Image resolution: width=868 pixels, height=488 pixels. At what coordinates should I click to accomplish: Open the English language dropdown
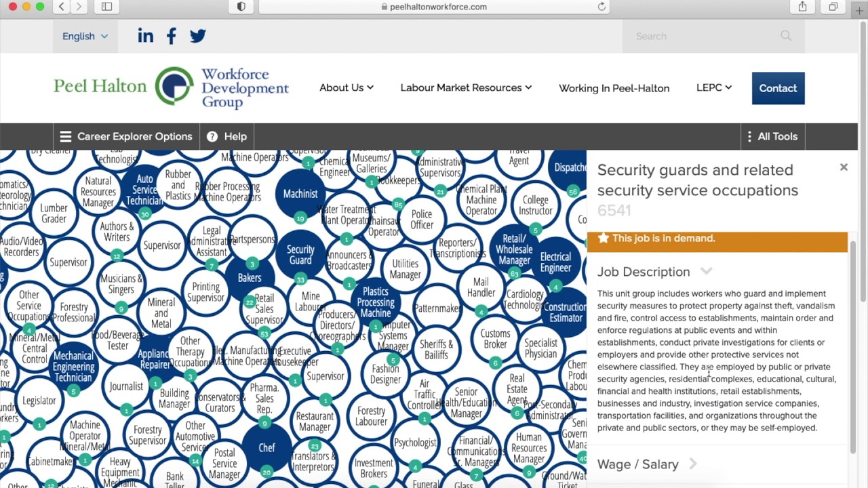85,36
